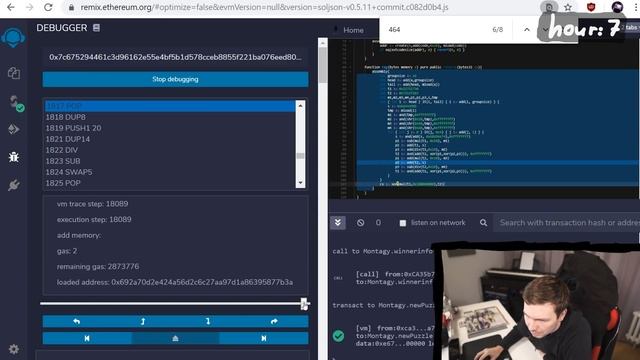This screenshot has width=640, height=360.
Task: Step over forward in the debugger
Action: coord(274,322)
